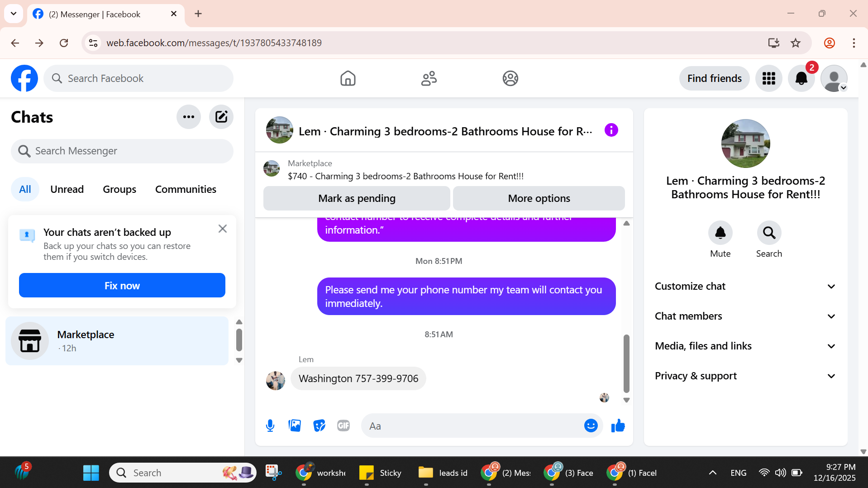Dismiss the chats backup notice

point(223,229)
